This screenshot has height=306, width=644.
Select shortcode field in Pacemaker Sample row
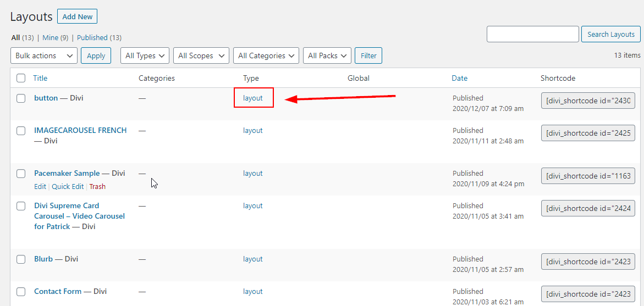tap(588, 176)
